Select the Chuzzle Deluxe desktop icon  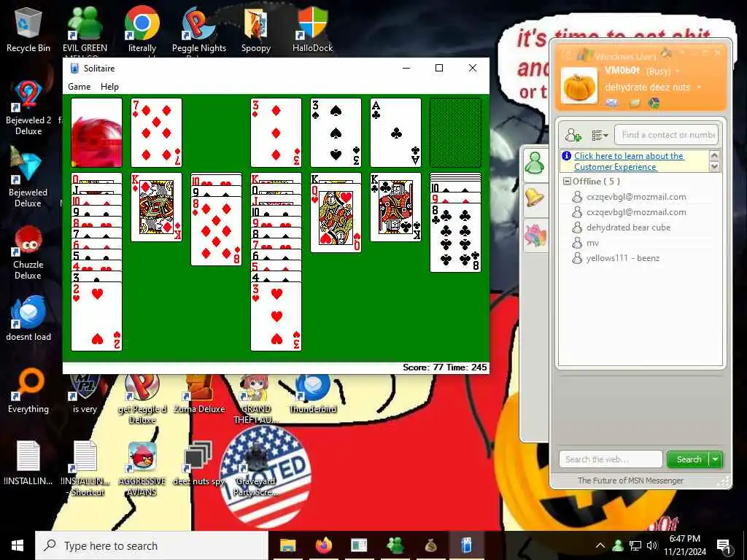click(x=28, y=252)
